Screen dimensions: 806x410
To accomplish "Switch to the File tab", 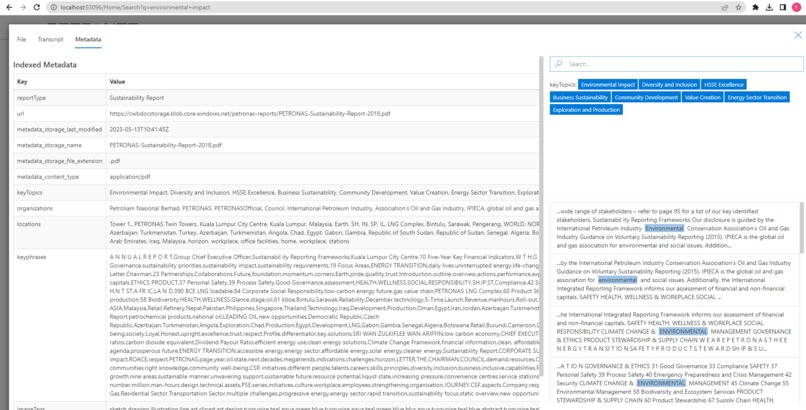I will click(21, 39).
